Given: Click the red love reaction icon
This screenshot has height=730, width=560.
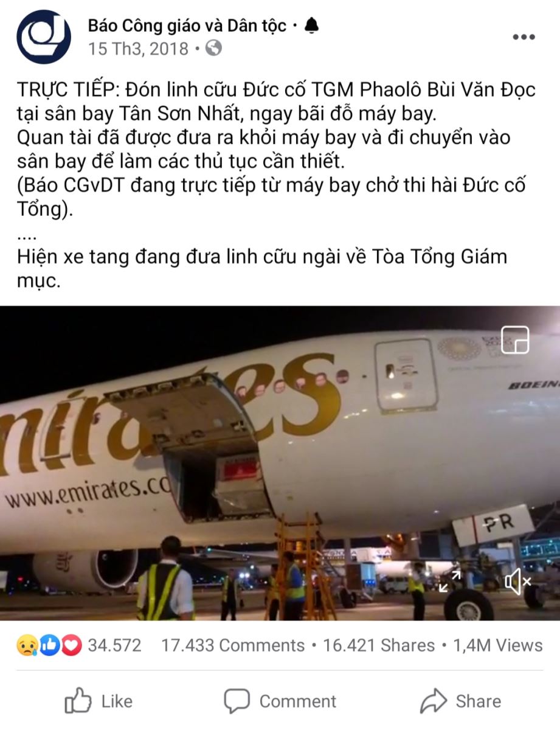Looking at the screenshot, I should [71, 645].
